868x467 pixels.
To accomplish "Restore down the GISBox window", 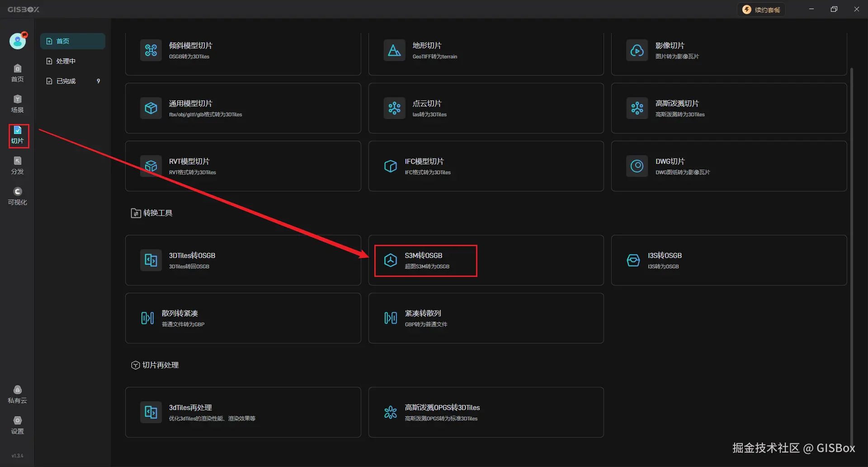I will (834, 9).
